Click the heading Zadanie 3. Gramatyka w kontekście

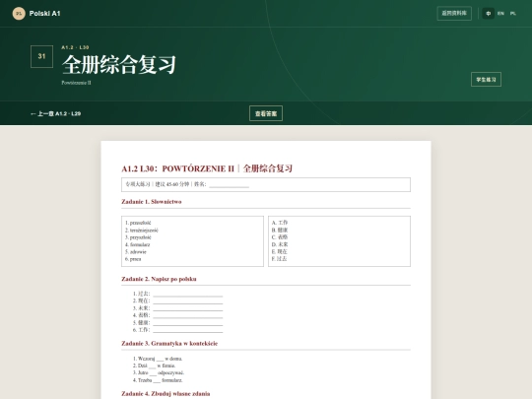[169, 344]
